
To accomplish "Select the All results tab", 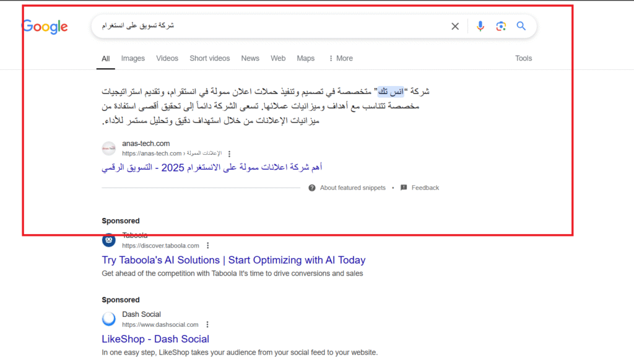I will 105,59.
